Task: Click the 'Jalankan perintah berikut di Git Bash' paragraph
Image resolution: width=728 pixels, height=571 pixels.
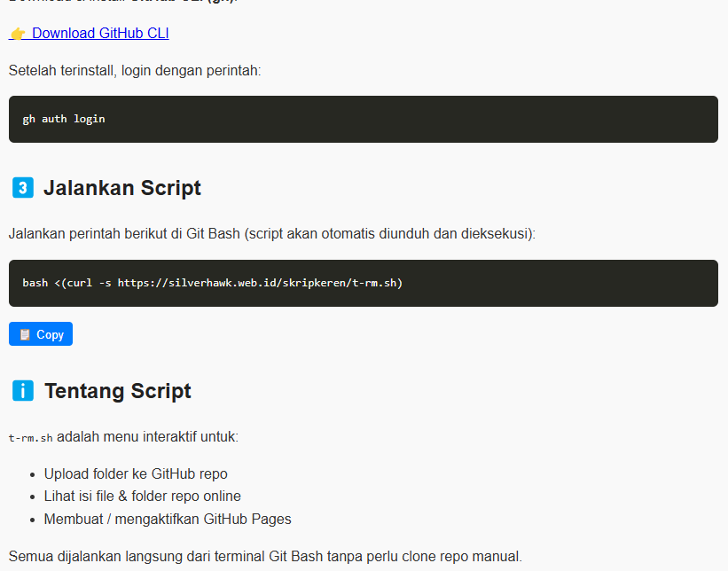Action: click(x=272, y=234)
